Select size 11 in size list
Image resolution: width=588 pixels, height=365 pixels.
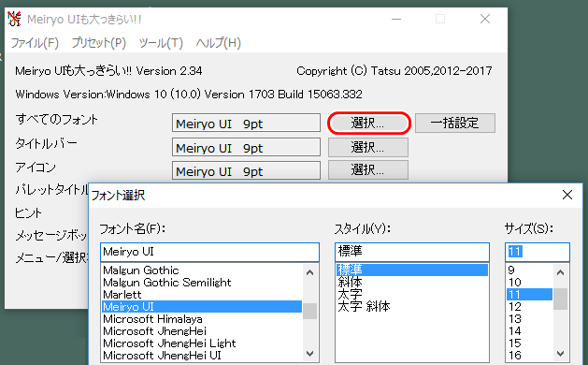click(529, 295)
